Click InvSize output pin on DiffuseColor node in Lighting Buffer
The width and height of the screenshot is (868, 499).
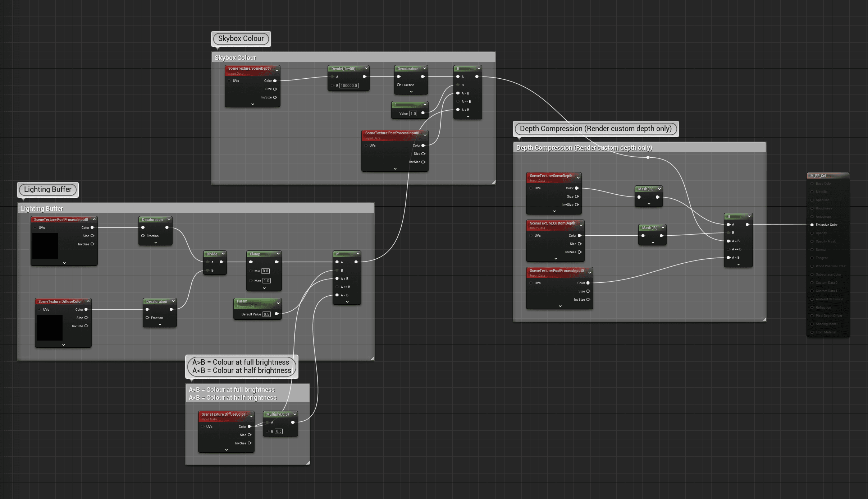click(86, 326)
